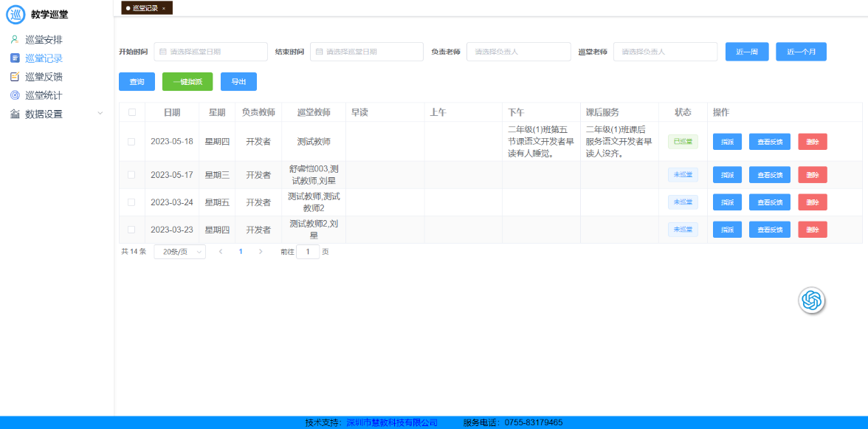
Task: Open the 巡堂老师 selection dropdown
Action: click(x=666, y=52)
